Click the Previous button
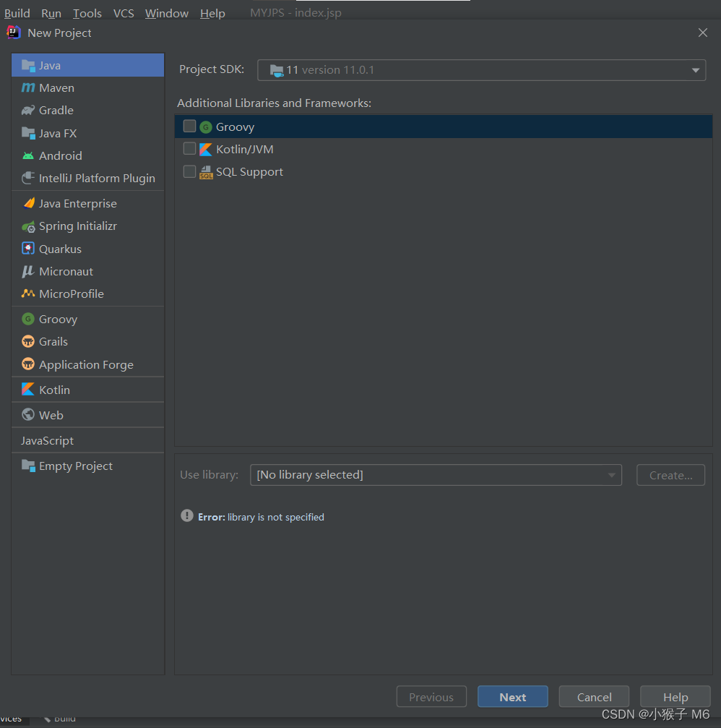721x728 pixels. 431,697
